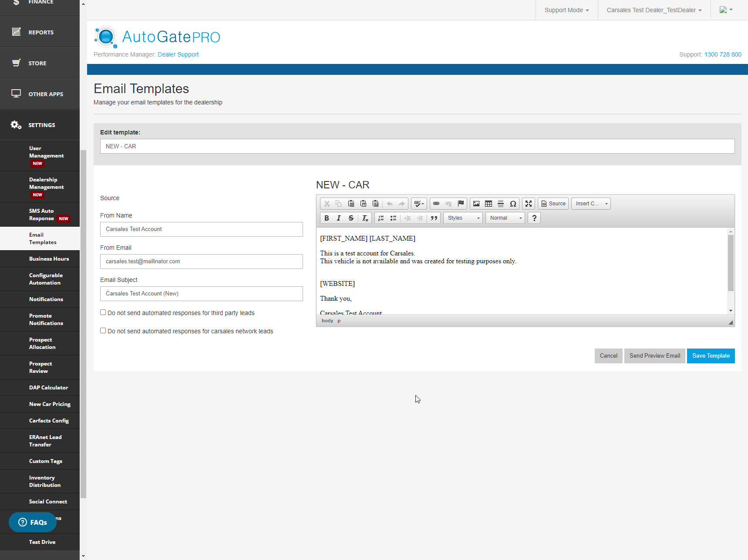
Task: Click the Insert Link chain icon
Action: click(x=436, y=204)
